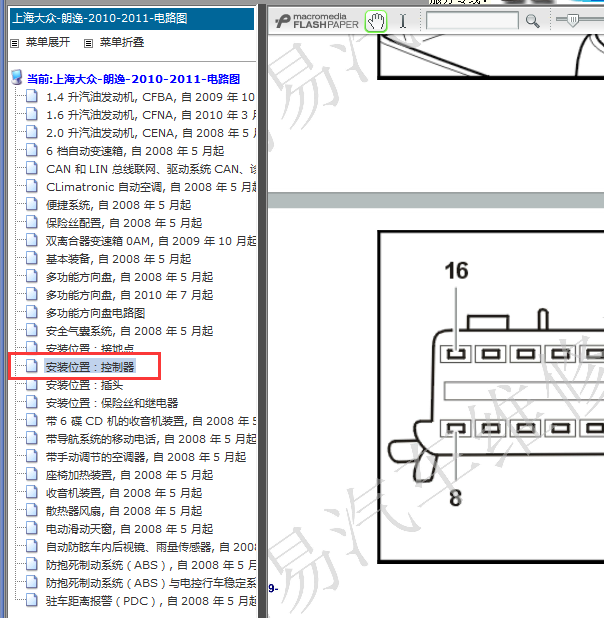The height and width of the screenshot is (618, 604).
Task: Open 双离合器变速箱 0AM entry
Action: pos(151,241)
